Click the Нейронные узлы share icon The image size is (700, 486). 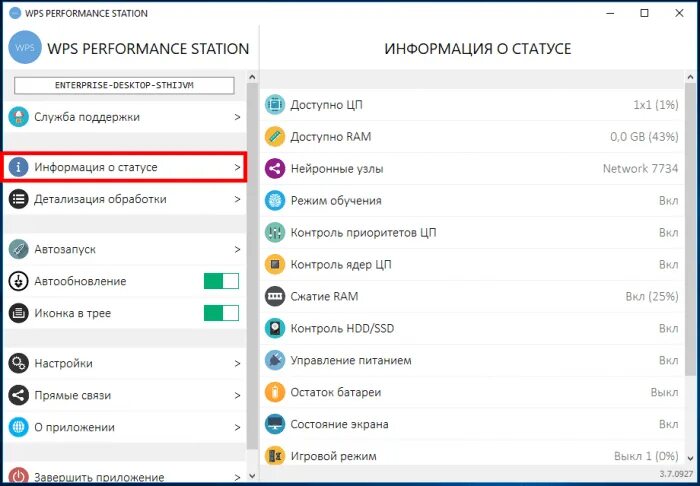(275, 169)
